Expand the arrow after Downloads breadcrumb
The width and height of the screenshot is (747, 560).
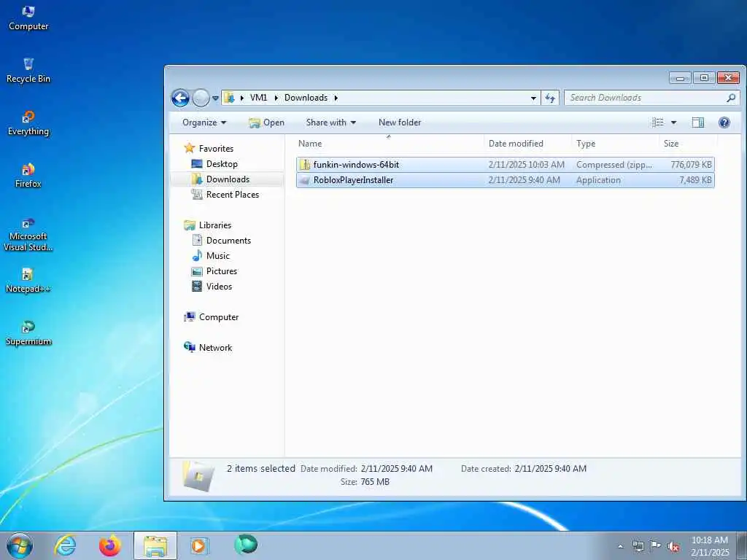[336, 98]
